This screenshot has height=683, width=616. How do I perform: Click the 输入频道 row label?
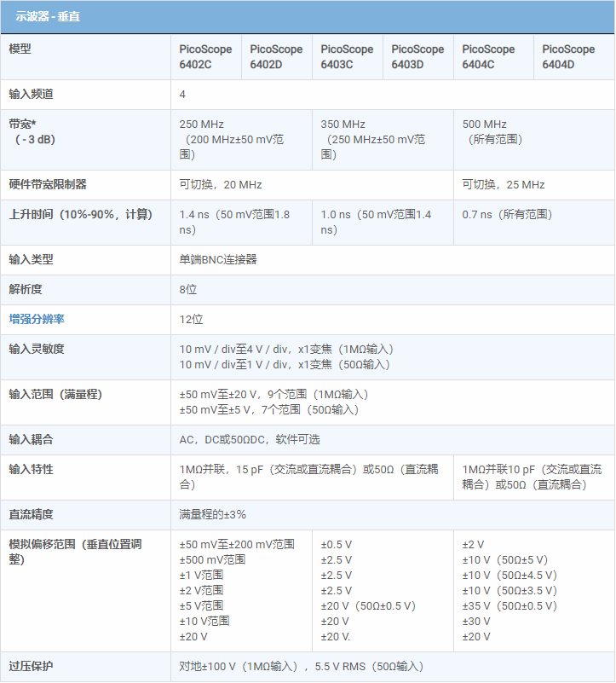[31, 94]
